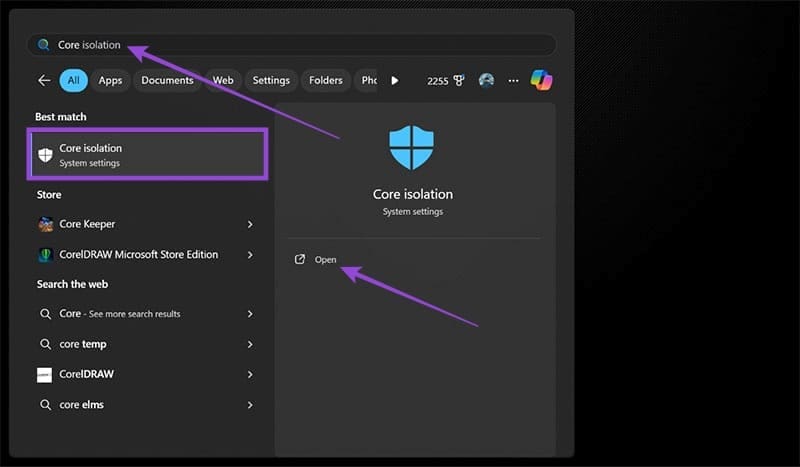Click the magnifier icon in search bar
Image resolution: width=800 pixels, height=467 pixels.
[43, 45]
